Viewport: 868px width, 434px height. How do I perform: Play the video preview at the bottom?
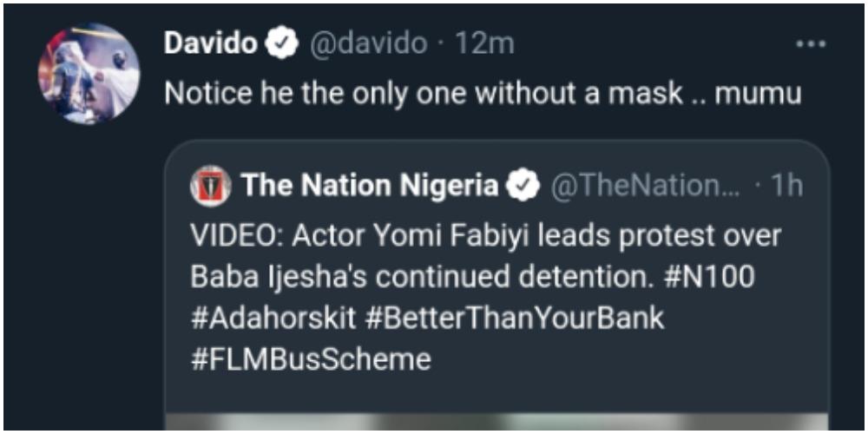(x=496, y=423)
